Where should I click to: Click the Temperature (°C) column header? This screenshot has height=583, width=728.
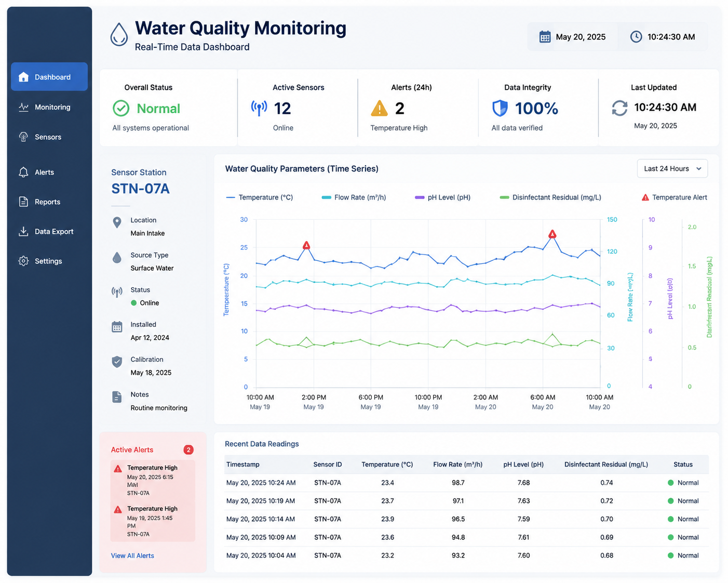tap(387, 465)
